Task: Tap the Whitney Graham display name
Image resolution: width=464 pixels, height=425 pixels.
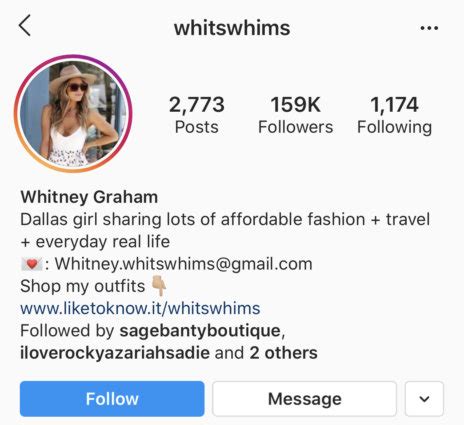Action: (x=89, y=197)
